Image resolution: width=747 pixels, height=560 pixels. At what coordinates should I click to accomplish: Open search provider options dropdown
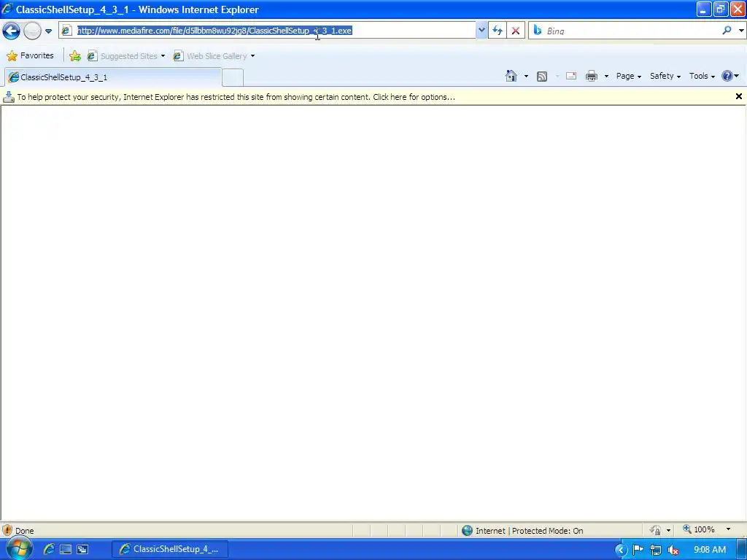coord(741,31)
